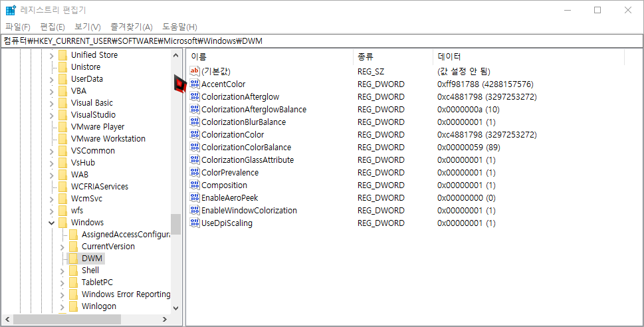Expand the VBA key

[51, 91]
